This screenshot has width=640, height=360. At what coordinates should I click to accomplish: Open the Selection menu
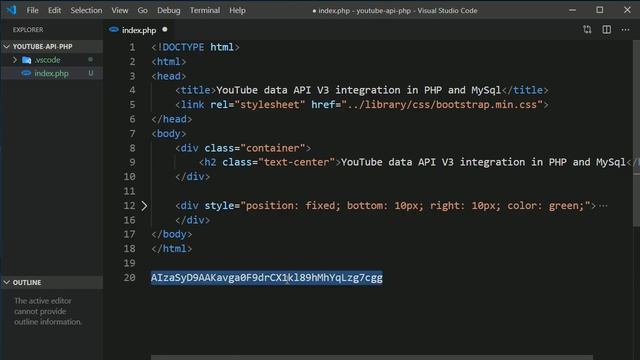(x=86, y=10)
